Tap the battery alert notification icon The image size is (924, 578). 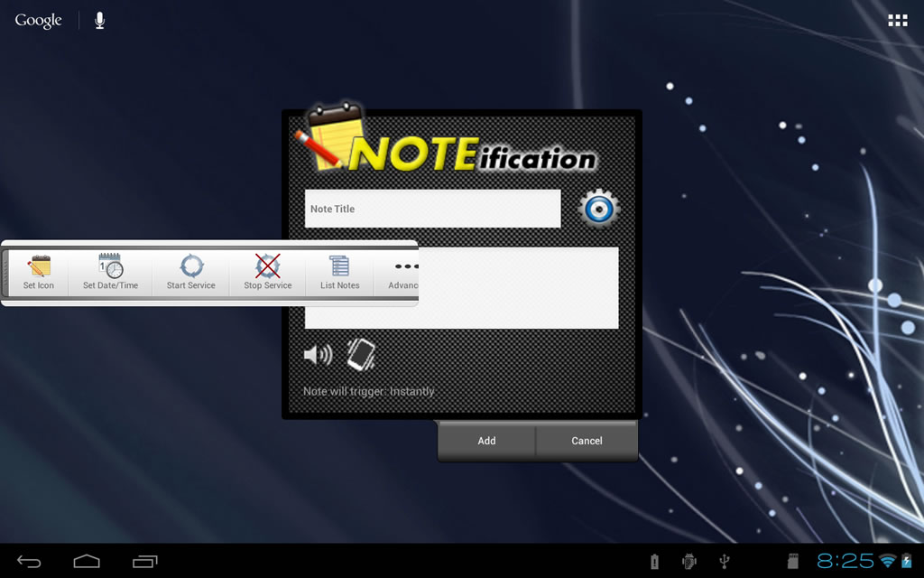[x=654, y=562]
